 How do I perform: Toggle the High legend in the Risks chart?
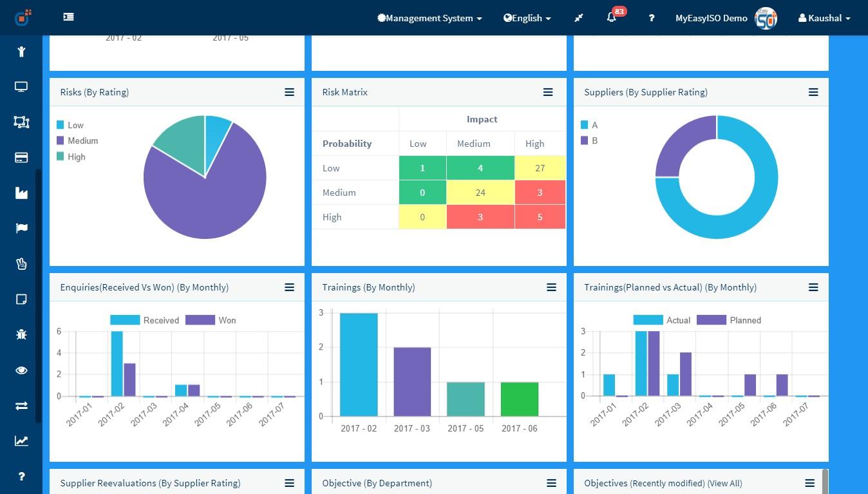pyautogui.click(x=71, y=157)
